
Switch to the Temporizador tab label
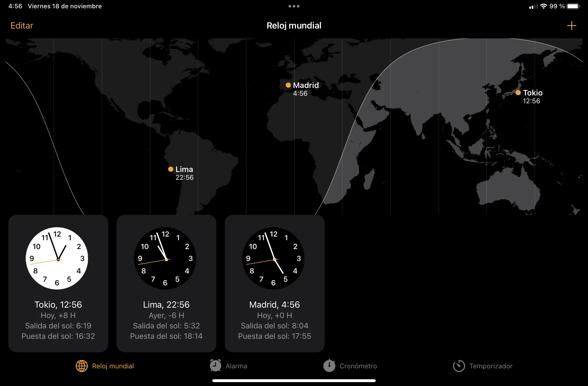click(x=491, y=366)
